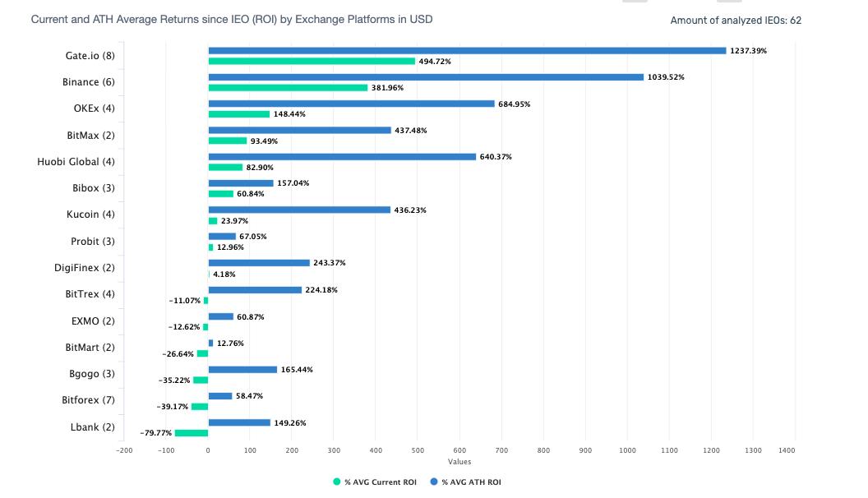Click the 'Values' x-axis title

[459, 462]
